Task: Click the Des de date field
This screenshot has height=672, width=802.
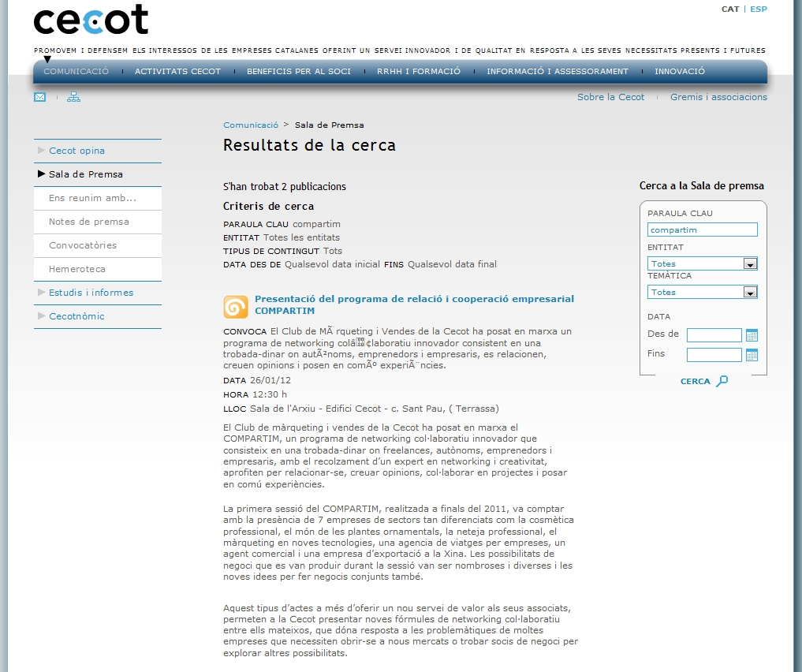Action: click(x=714, y=335)
